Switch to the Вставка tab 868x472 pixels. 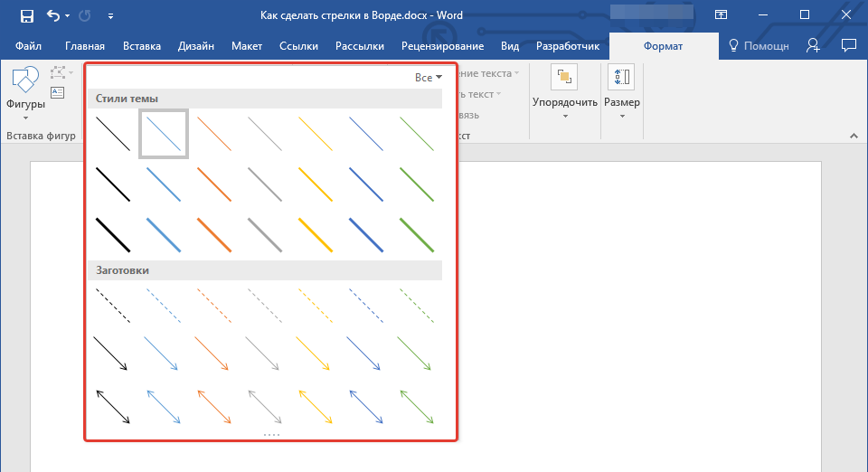[142, 46]
